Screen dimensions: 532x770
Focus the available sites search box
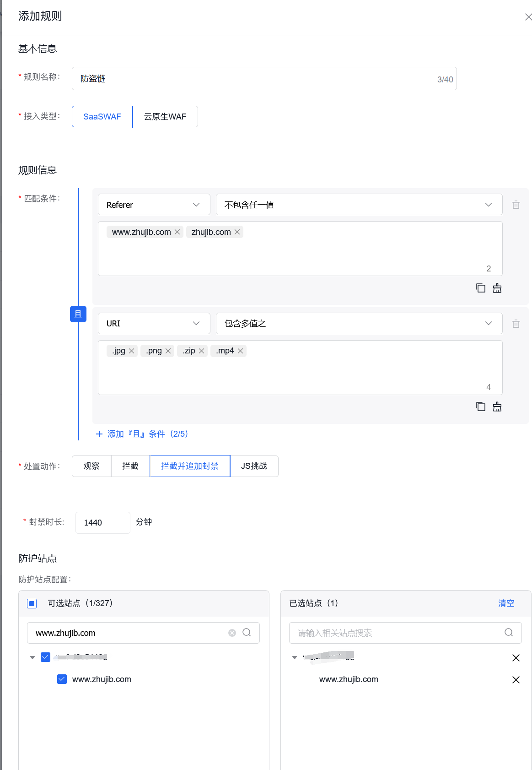143,633
